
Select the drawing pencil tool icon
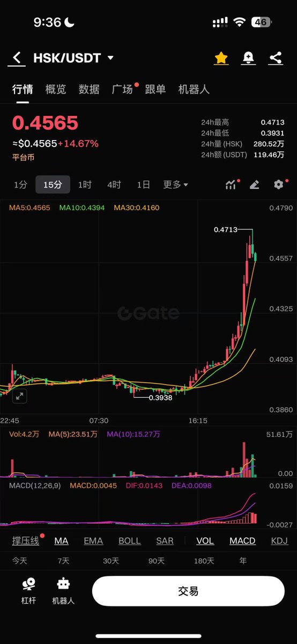[x=255, y=185]
